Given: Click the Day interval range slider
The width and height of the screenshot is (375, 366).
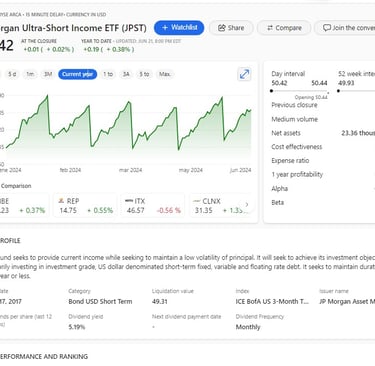Looking at the screenshot, I should pos(299,91).
